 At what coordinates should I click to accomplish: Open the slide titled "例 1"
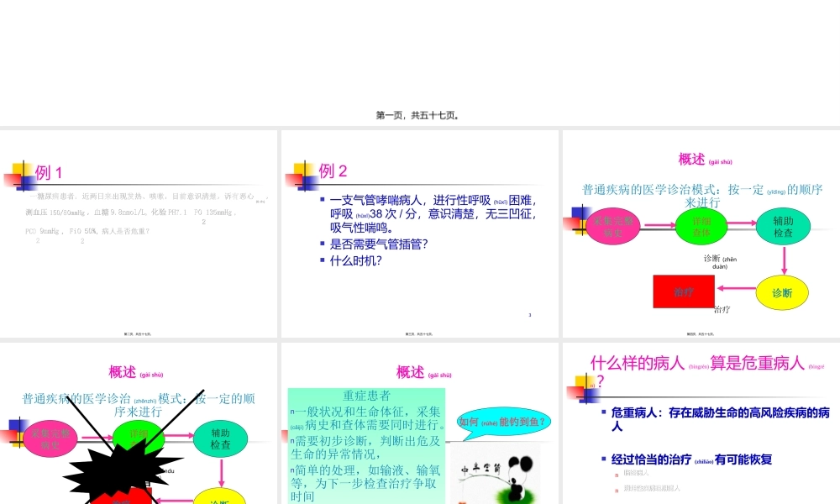click(46, 172)
